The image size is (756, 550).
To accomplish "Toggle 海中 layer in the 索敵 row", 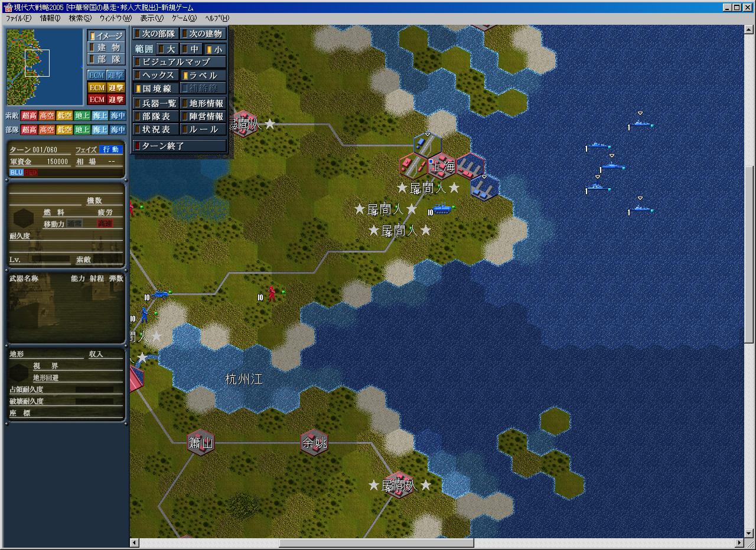I will point(118,116).
